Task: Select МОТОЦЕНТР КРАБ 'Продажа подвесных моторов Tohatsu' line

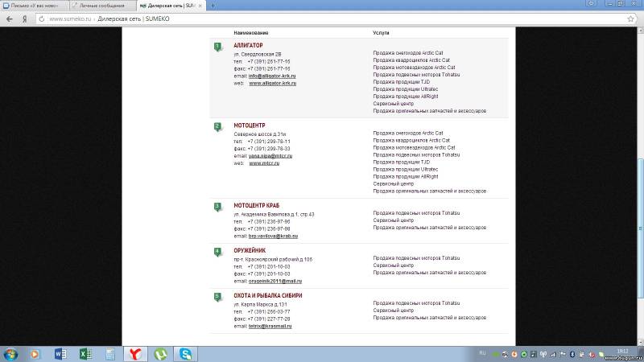Action: (x=416, y=213)
